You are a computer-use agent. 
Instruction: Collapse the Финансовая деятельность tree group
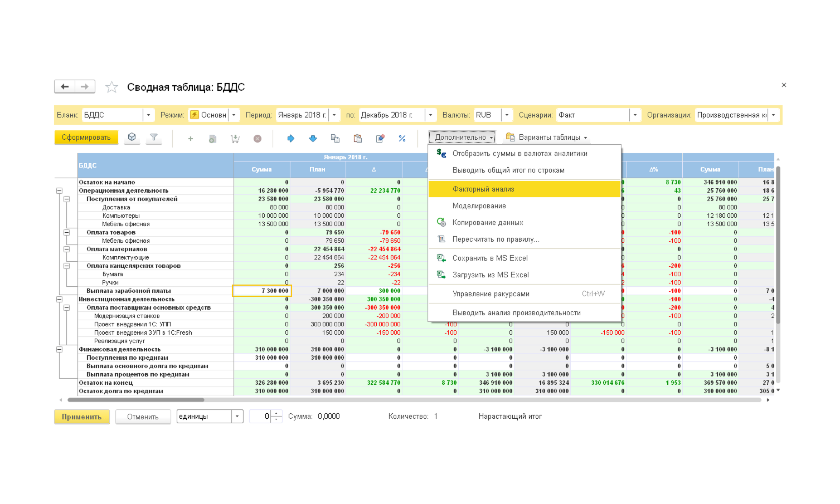[x=59, y=349]
